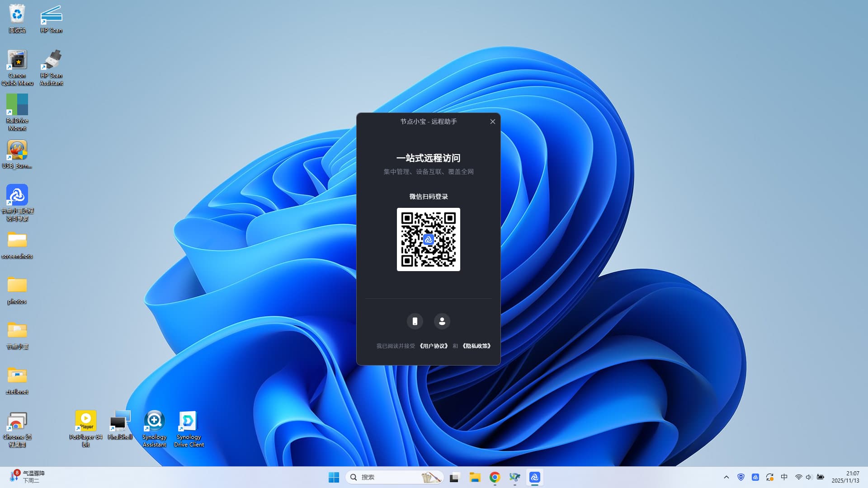Open the 《隐私政策》 privacy policy link
This screenshot has height=488, width=868.
click(x=477, y=346)
